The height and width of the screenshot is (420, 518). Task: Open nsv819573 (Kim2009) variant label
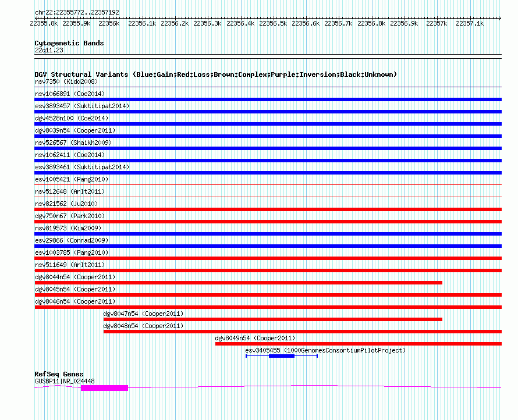(x=68, y=228)
